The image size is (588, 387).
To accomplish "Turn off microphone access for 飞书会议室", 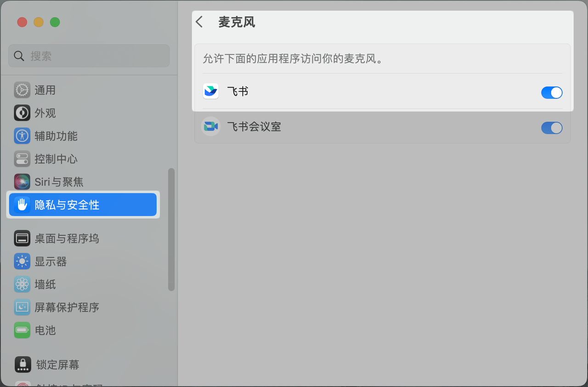I will click(551, 128).
